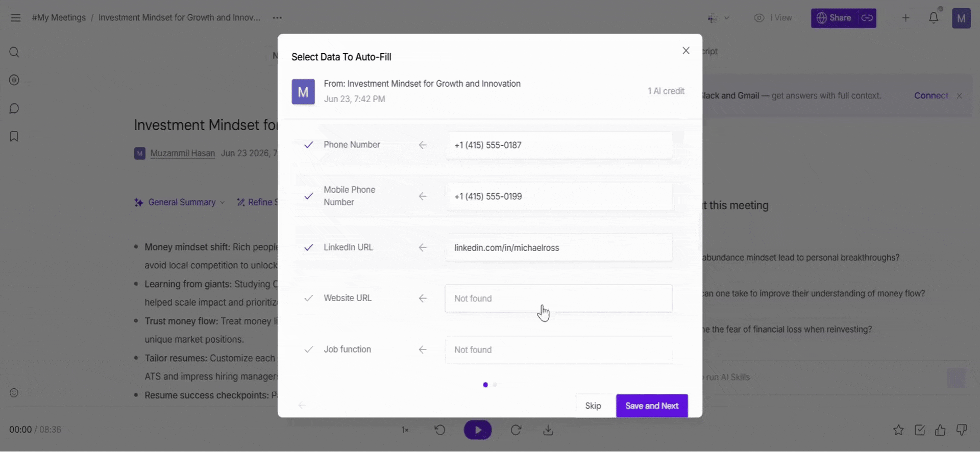Skip forward in the recording
The height and width of the screenshot is (452, 980).
pos(516,430)
